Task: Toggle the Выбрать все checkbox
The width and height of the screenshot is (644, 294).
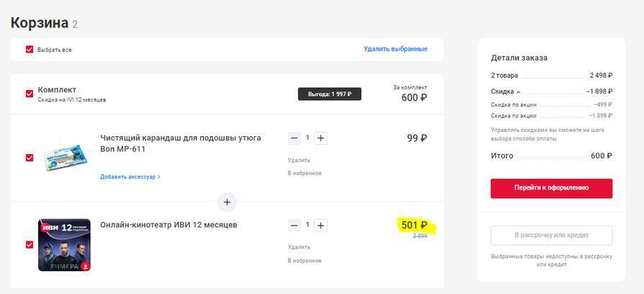Action: (30, 50)
